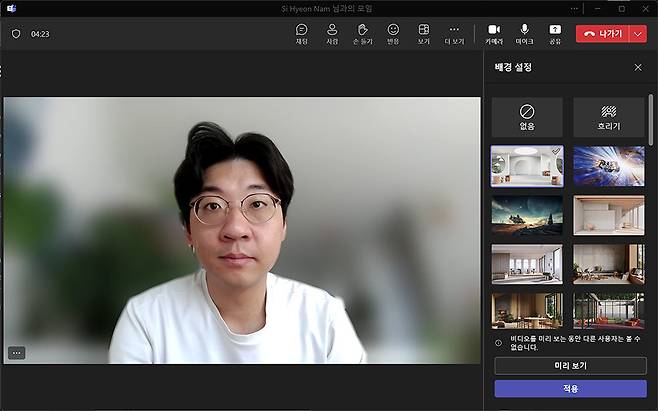Click the 04:23 meeting timer
Image resolution: width=658 pixels, height=411 pixels.
point(40,34)
